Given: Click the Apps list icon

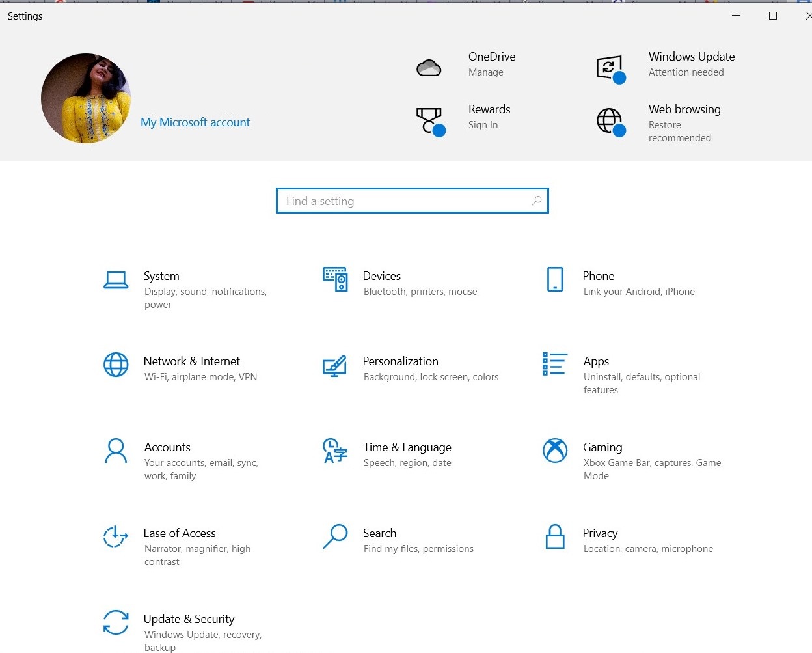Looking at the screenshot, I should point(555,365).
